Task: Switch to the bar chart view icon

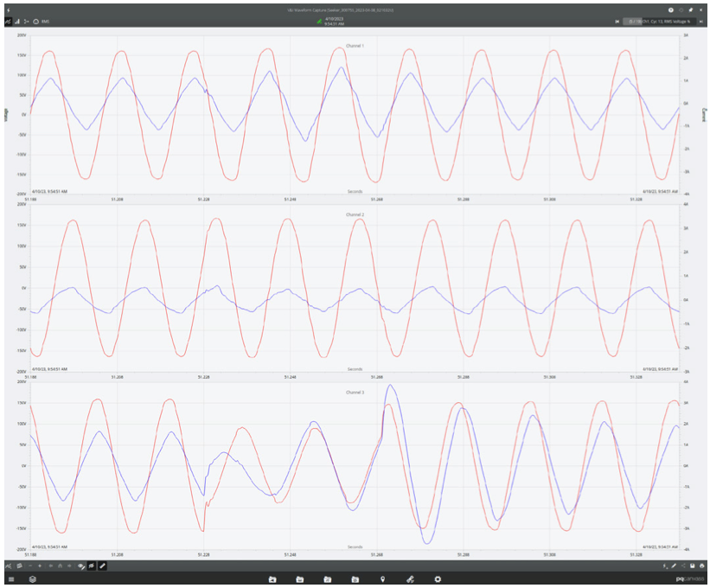Action: tap(17, 22)
